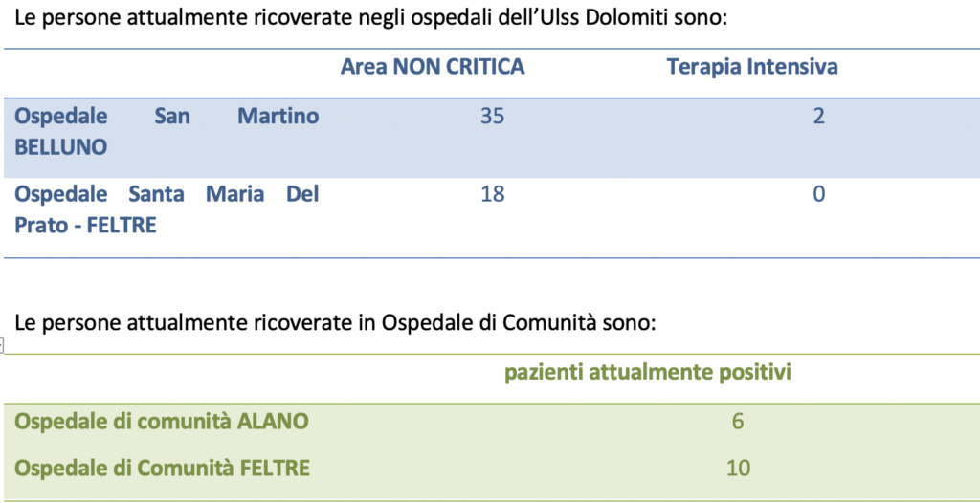The width and height of the screenshot is (980, 503).
Task: Click the "Area NON CRITICA" column header
Action: [x=433, y=67]
